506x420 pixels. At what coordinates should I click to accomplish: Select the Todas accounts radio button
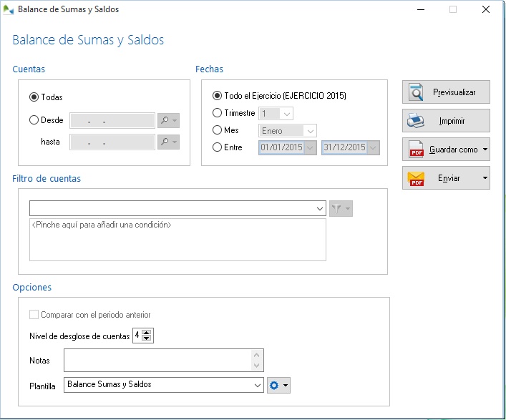34,97
